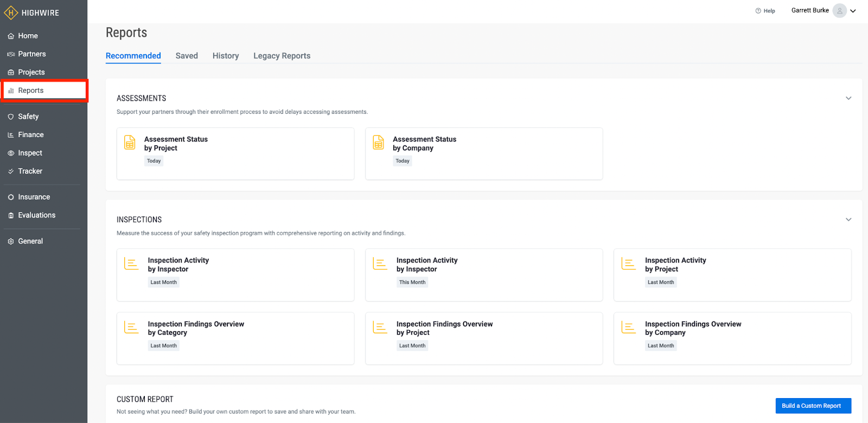Viewport: 868px width, 423px height.
Task: Click the Home house icon in sidebar
Action: coord(11,36)
